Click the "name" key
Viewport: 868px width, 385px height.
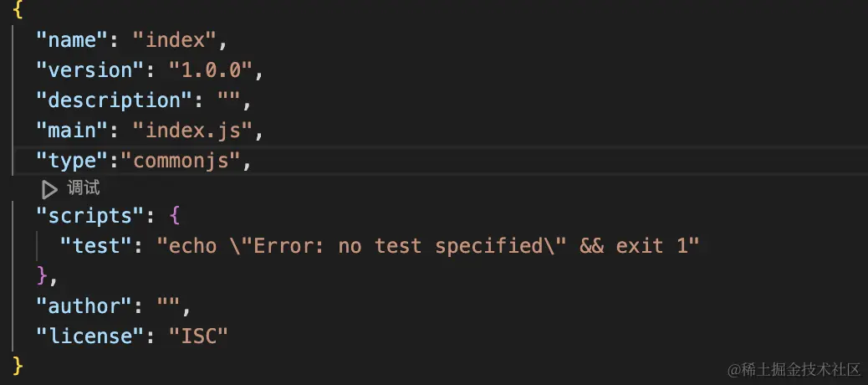[71, 40]
